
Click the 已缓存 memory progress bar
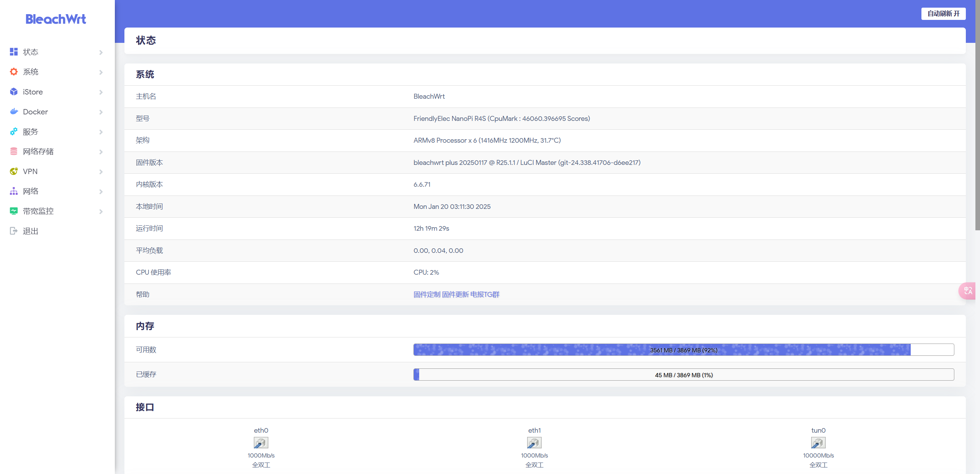click(684, 375)
